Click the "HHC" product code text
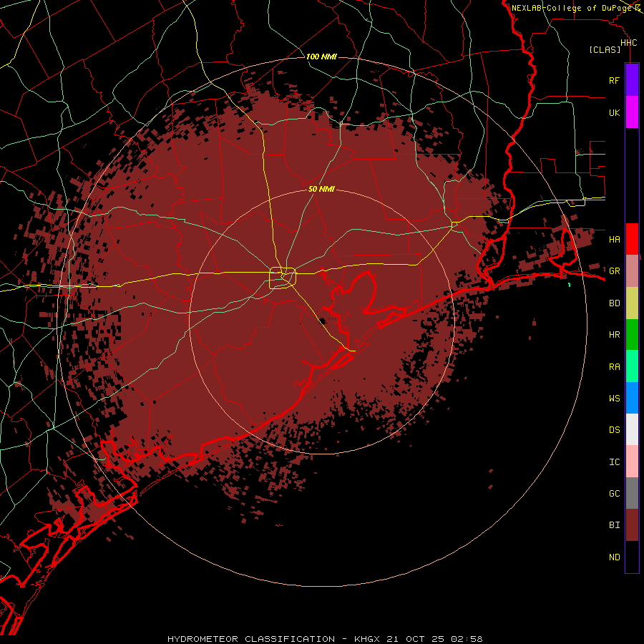This screenshot has width=644, height=644. (x=628, y=43)
